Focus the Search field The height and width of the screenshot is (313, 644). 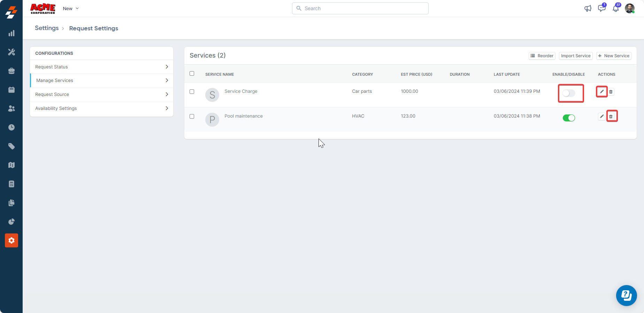pos(360,8)
